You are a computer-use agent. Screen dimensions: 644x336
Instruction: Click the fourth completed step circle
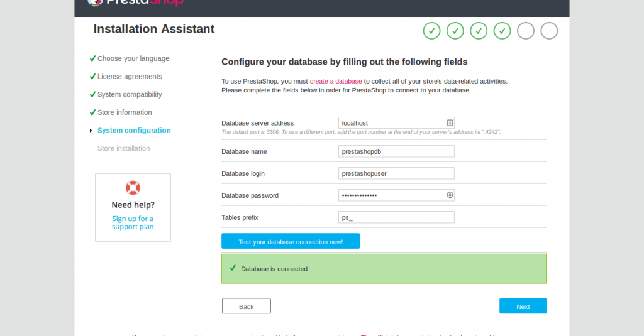point(502,31)
